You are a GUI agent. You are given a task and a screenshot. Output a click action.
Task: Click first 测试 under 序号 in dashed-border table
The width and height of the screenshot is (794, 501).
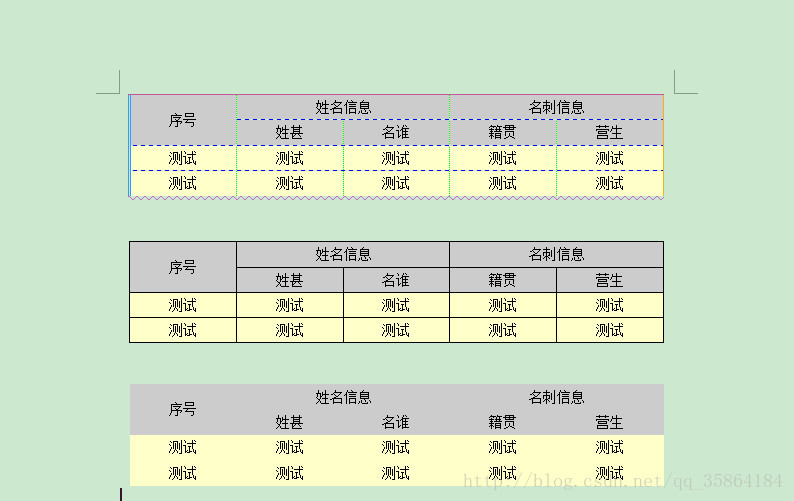tap(183, 158)
